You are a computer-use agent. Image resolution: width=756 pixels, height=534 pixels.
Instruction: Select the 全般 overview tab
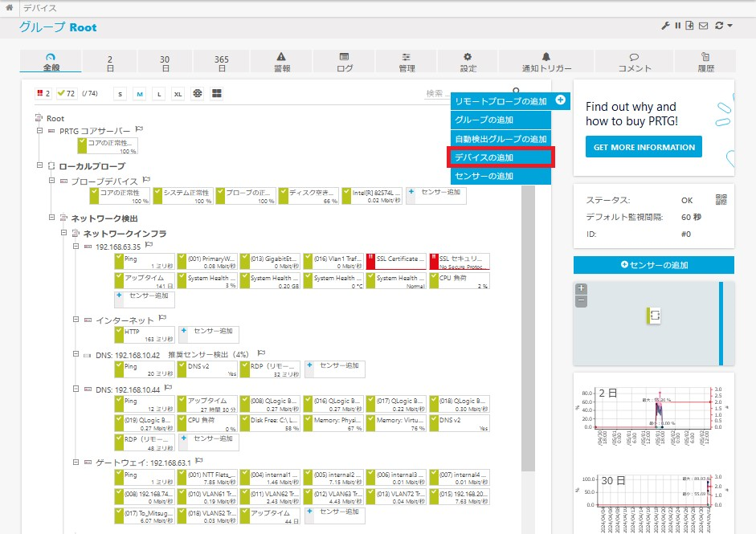(51, 62)
